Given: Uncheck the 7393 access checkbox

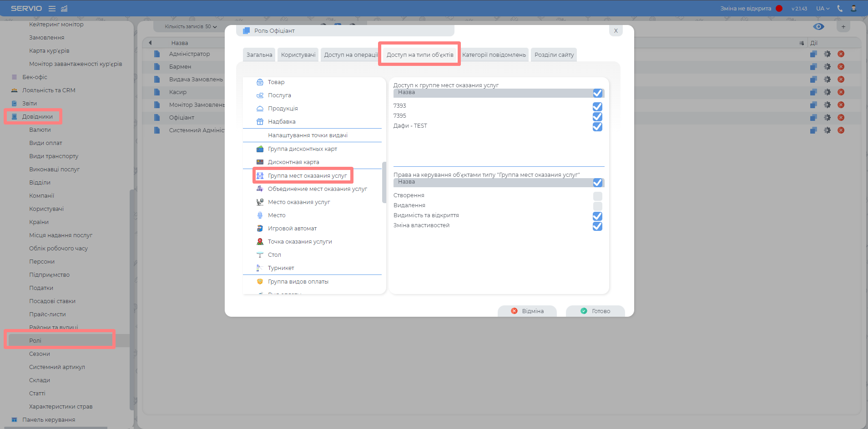Looking at the screenshot, I should pyautogui.click(x=597, y=107).
